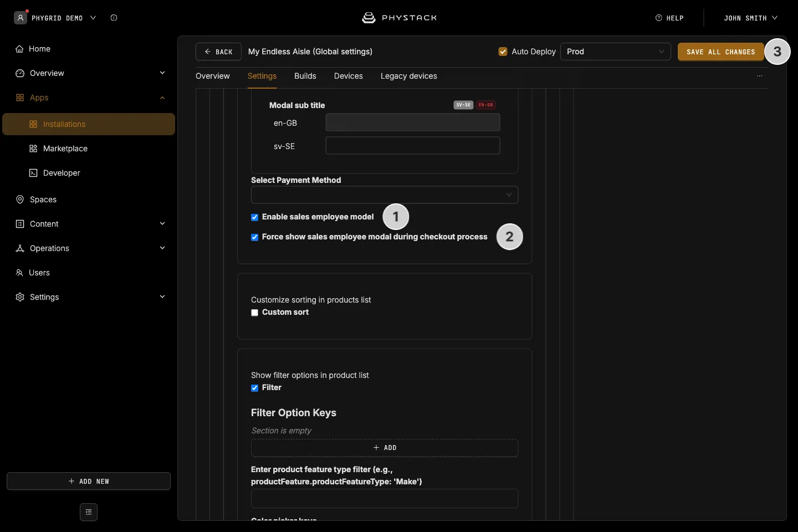Expand the Content section chevron
Image resolution: width=798 pixels, height=532 pixels.
point(162,224)
